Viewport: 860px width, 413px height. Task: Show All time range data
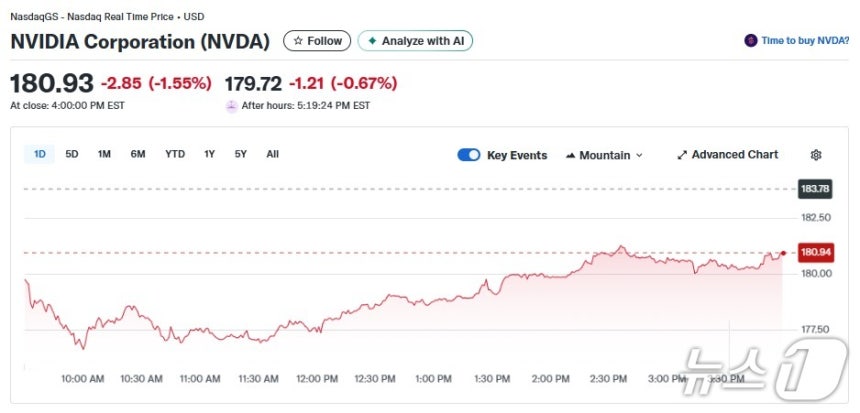click(x=272, y=154)
